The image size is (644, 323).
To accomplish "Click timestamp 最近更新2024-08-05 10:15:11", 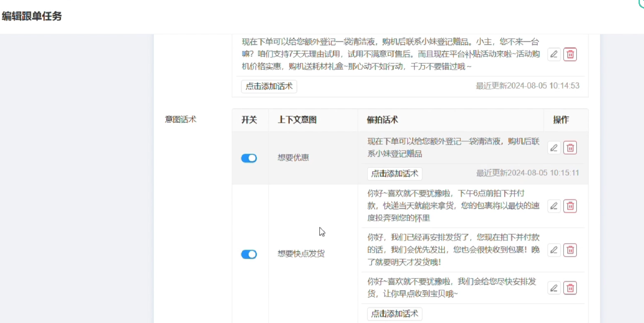I will [528, 173].
